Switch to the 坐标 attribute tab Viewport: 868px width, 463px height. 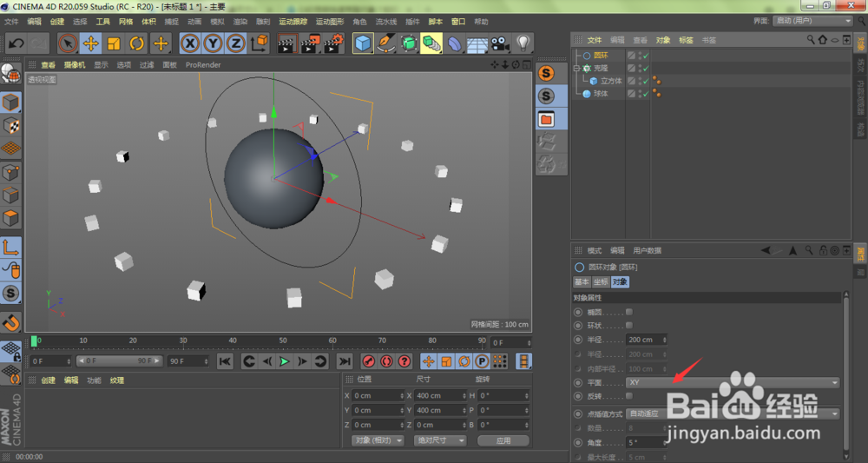click(601, 282)
